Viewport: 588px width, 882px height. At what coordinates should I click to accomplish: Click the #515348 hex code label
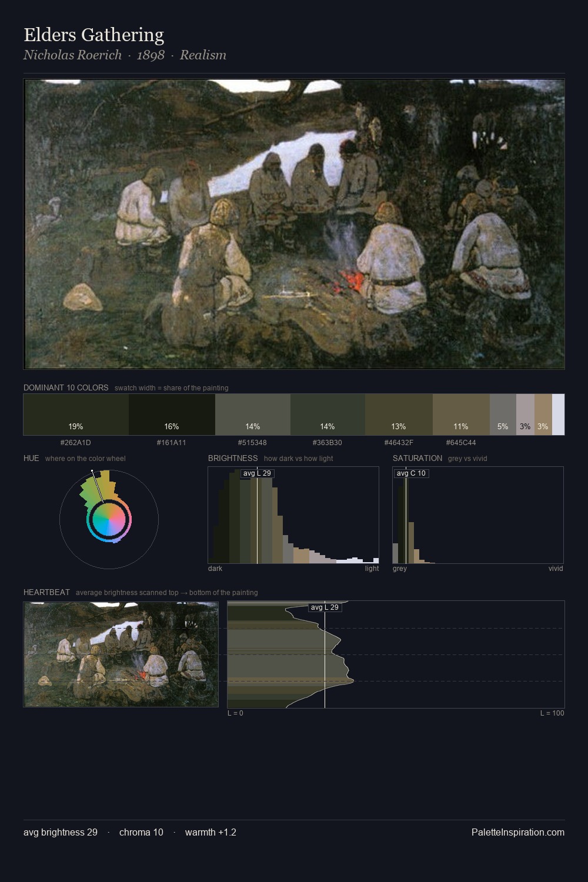(253, 443)
